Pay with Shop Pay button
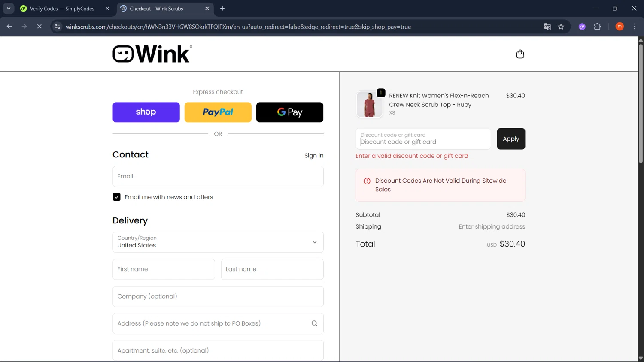This screenshot has width=644, height=362. point(146,112)
